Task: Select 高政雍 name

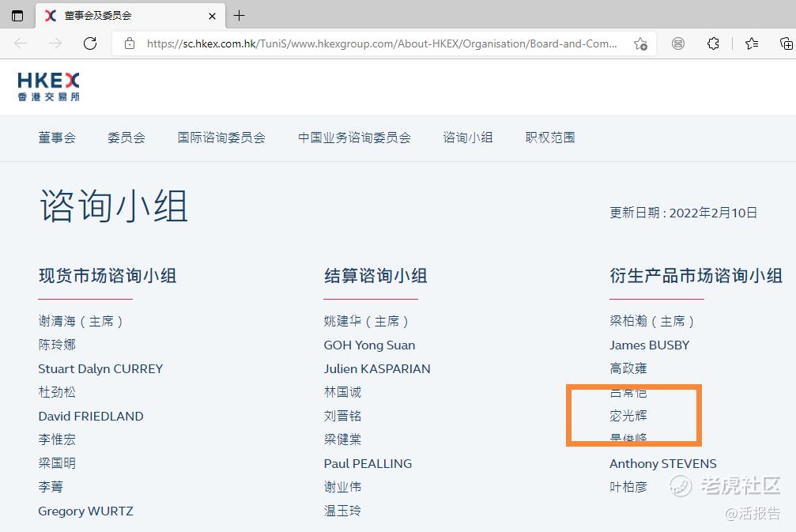Action: 628,368
